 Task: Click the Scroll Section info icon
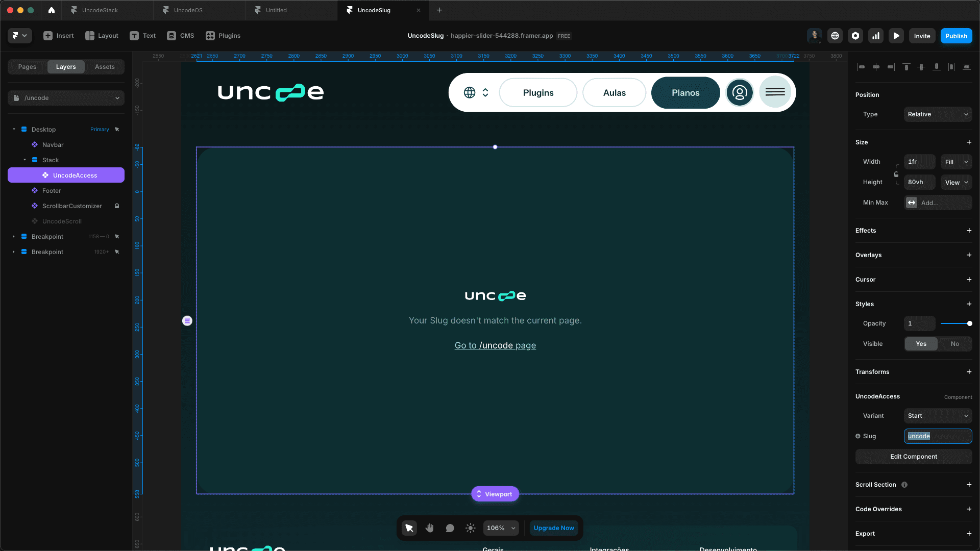point(904,485)
